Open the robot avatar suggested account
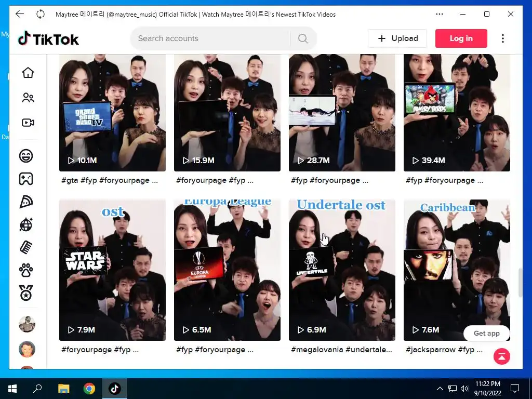 (x=27, y=324)
